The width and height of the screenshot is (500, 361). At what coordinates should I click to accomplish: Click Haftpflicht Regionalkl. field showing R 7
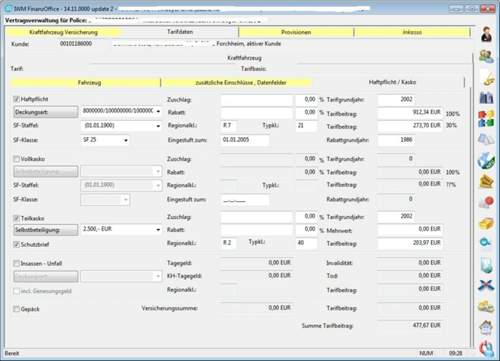[x=228, y=126]
